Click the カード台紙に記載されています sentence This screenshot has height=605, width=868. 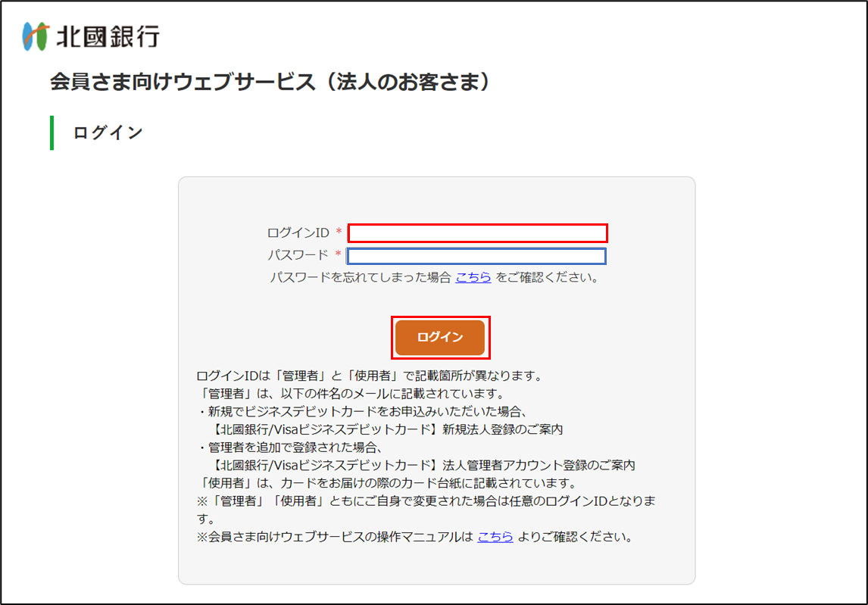tap(386, 483)
